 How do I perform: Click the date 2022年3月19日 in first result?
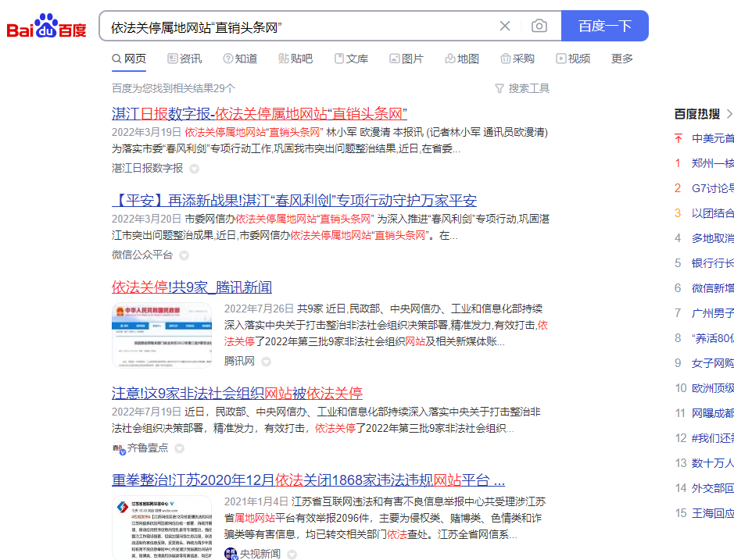pyautogui.click(x=146, y=133)
